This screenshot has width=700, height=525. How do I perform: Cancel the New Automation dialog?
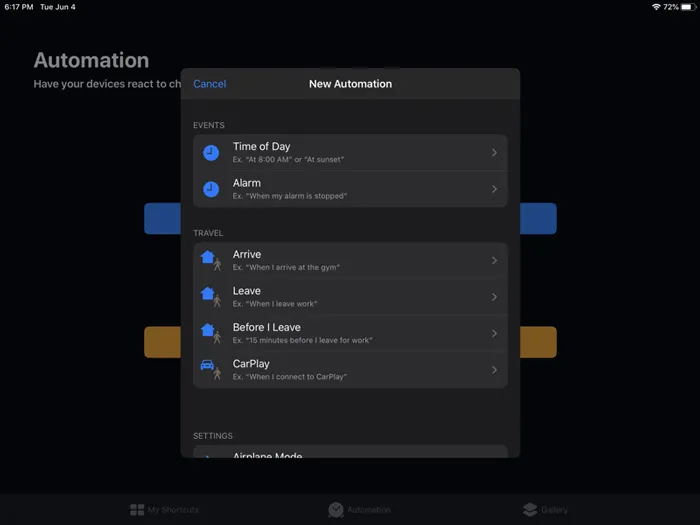pyautogui.click(x=209, y=84)
